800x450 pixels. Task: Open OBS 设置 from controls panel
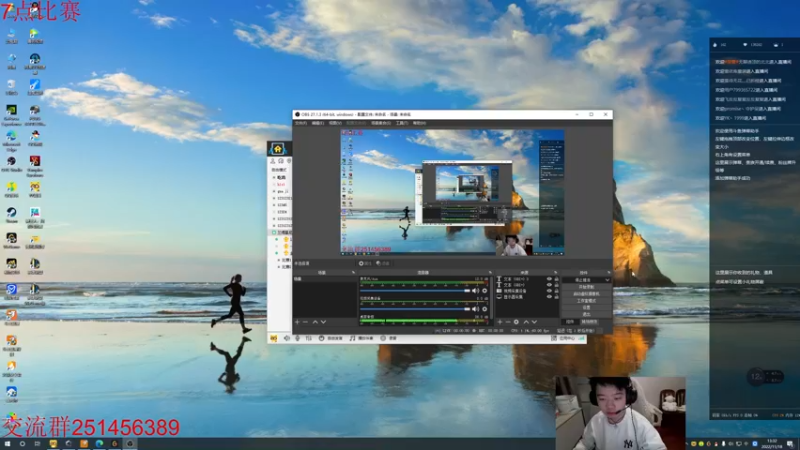tap(586, 307)
